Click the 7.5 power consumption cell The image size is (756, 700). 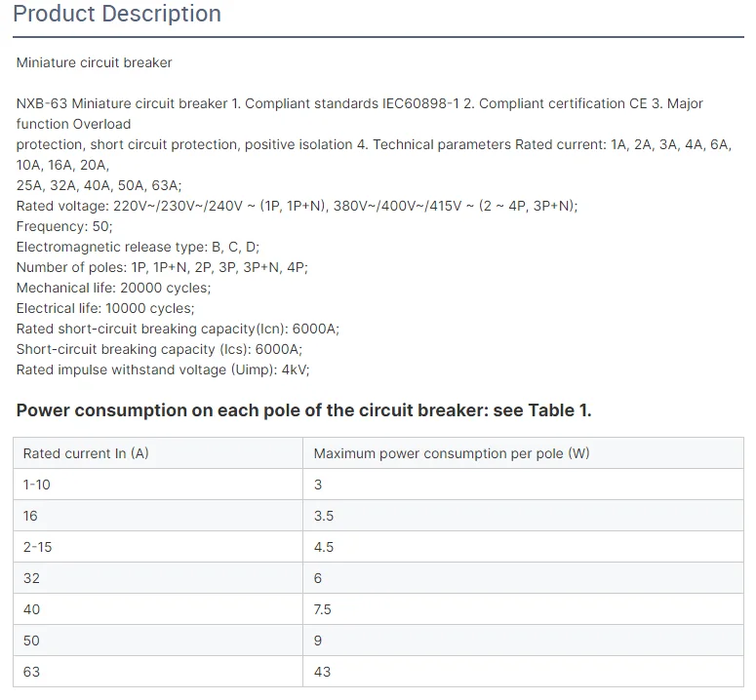[323, 609]
